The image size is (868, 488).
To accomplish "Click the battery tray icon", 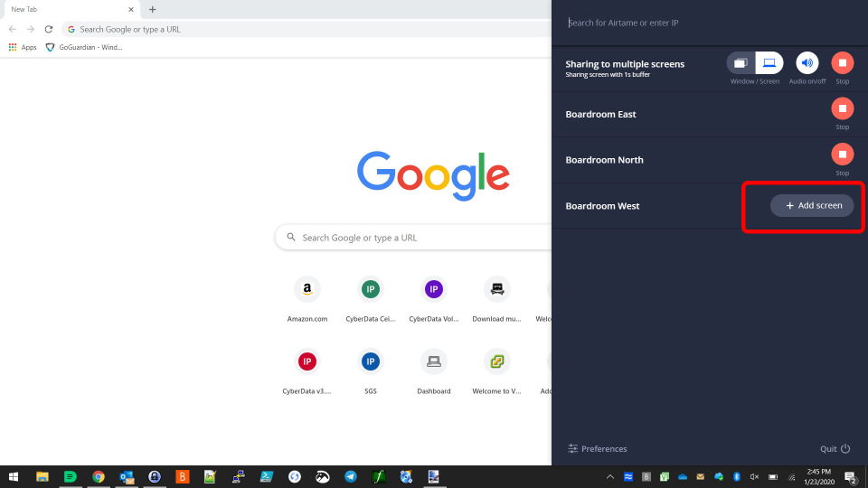I will [x=773, y=477].
